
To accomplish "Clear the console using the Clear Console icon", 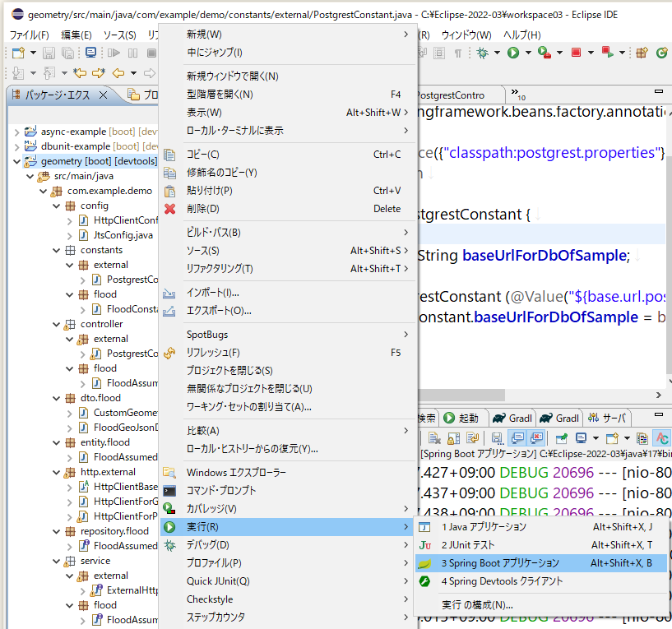I will (434, 437).
